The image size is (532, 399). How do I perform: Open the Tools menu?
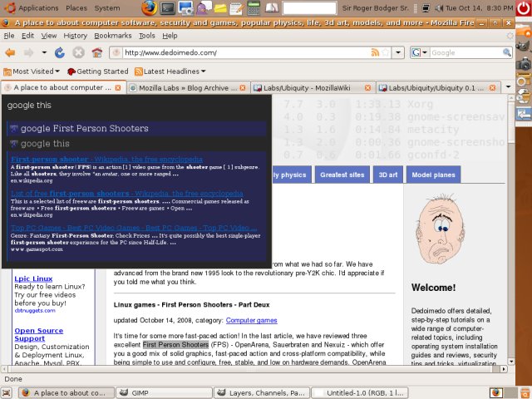[x=147, y=36]
